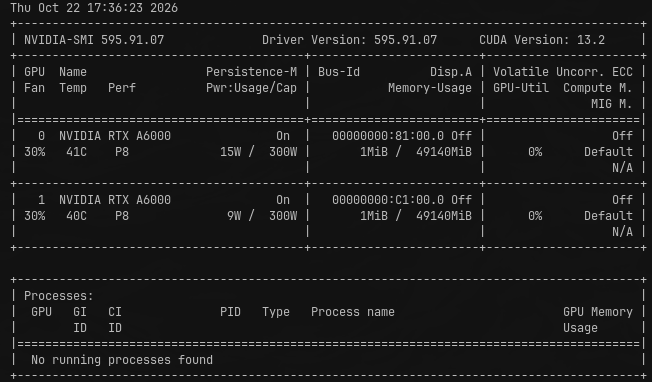The height and width of the screenshot is (382, 652).
Task: Click the 'Processes:' label
Action: tap(59, 296)
